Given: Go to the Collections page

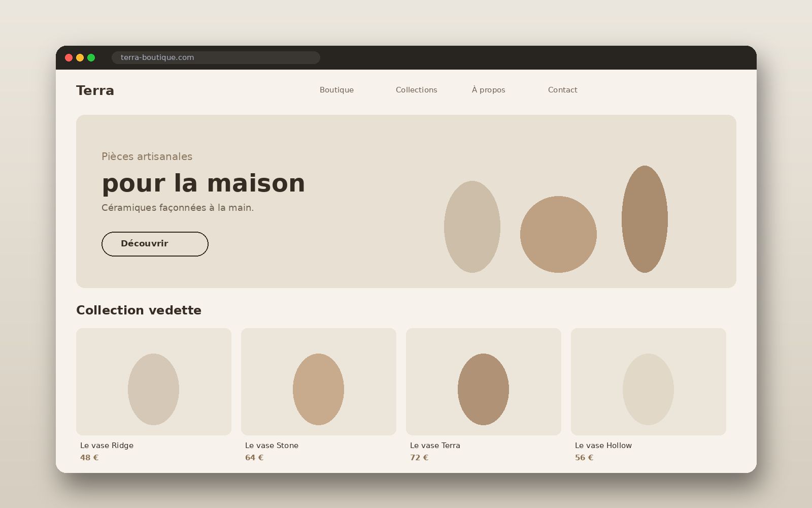Looking at the screenshot, I should click(416, 90).
